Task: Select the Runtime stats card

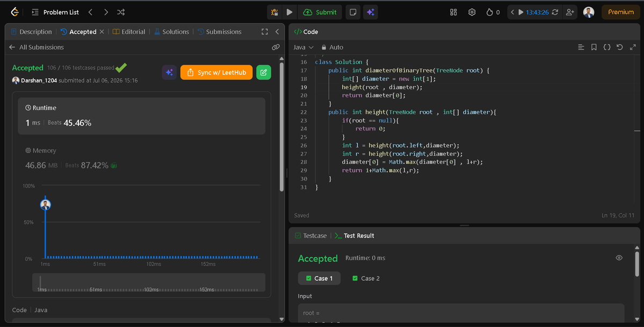Action: point(141,116)
